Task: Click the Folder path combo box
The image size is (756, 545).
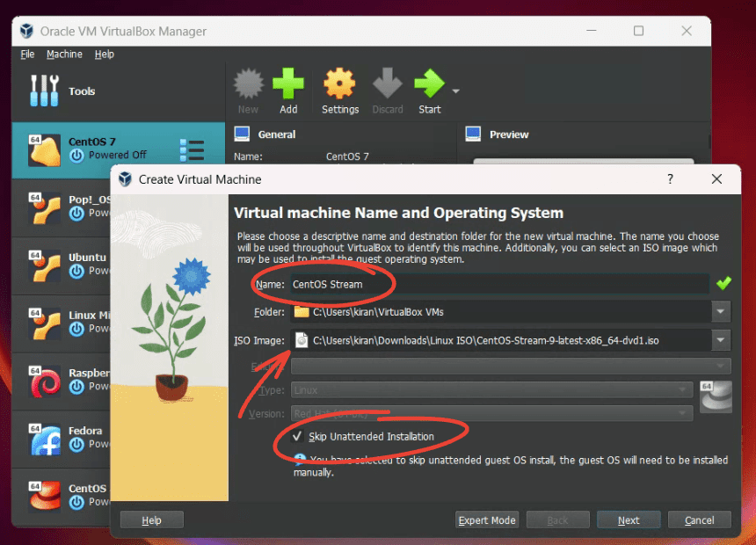Action: tap(510, 311)
